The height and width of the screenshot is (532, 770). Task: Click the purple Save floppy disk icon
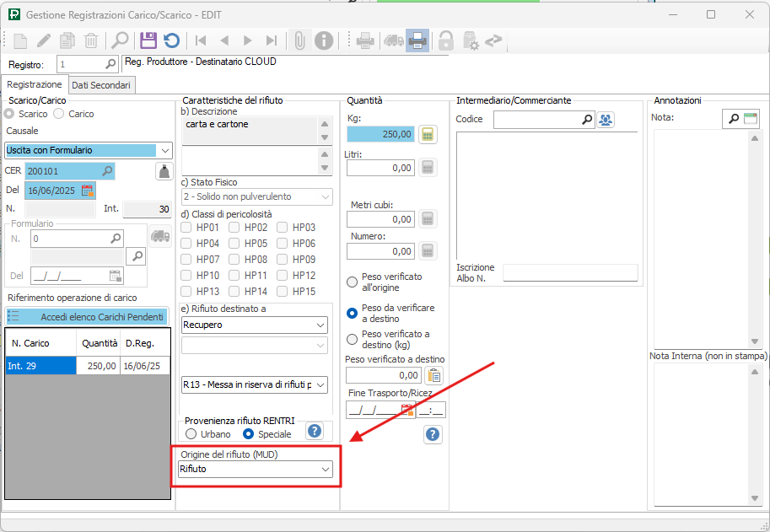pyautogui.click(x=148, y=40)
